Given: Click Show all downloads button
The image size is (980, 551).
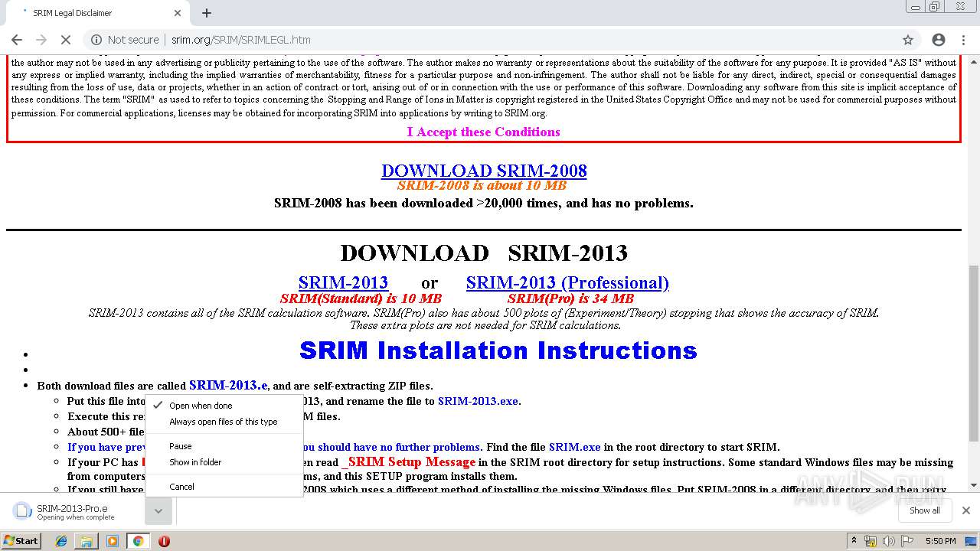Looking at the screenshot, I should 924,510.
